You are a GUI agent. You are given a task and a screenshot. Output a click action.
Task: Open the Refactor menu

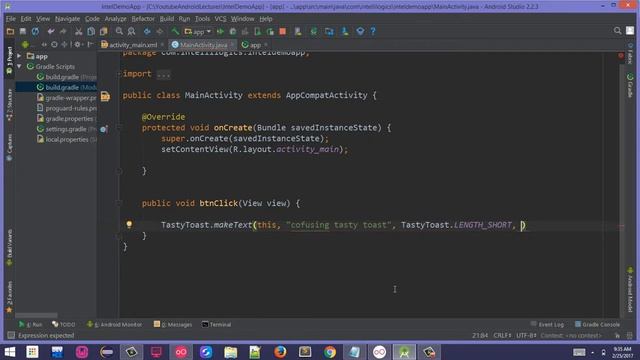click(x=143, y=19)
